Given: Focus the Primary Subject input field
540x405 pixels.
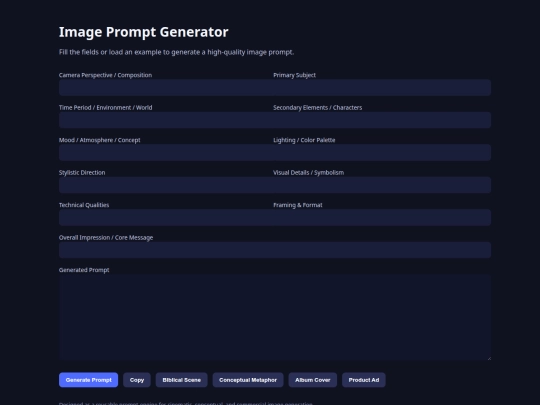Looking at the screenshot, I should pyautogui.click(x=382, y=87).
